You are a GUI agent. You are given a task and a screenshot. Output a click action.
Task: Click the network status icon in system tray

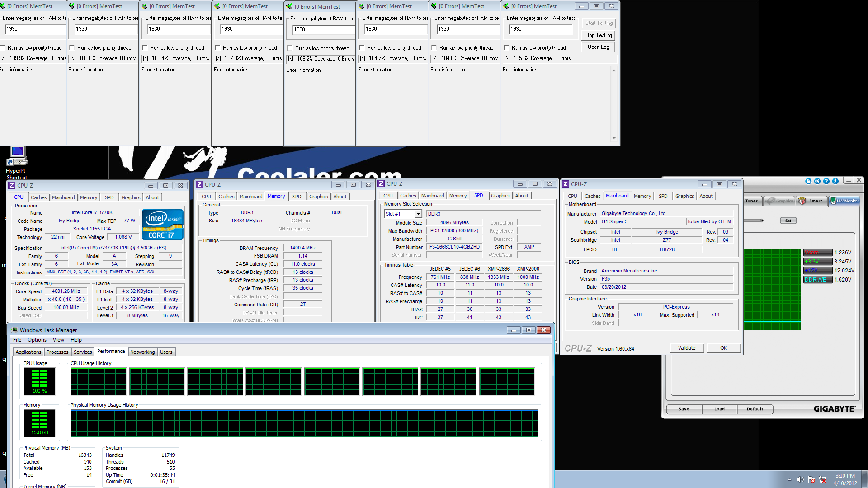pos(822,479)
